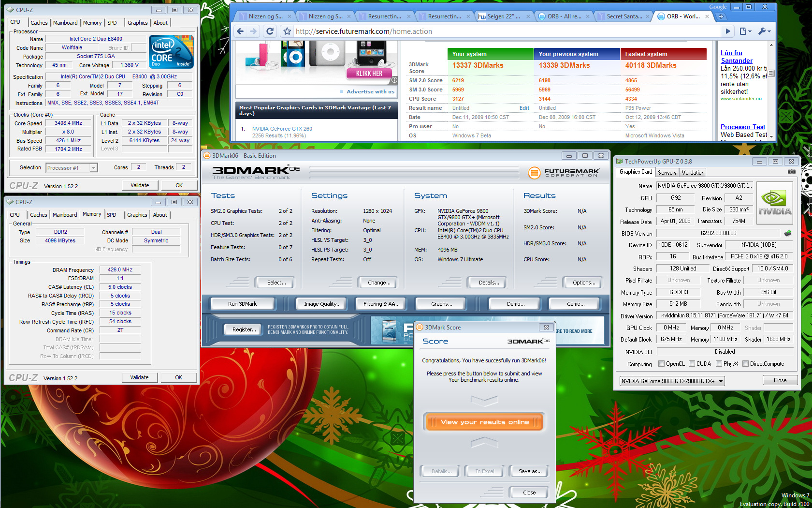This screenshot has height=508, width=812.
Task: Enable the OpenCL checkbox
Action: point(662,364)
